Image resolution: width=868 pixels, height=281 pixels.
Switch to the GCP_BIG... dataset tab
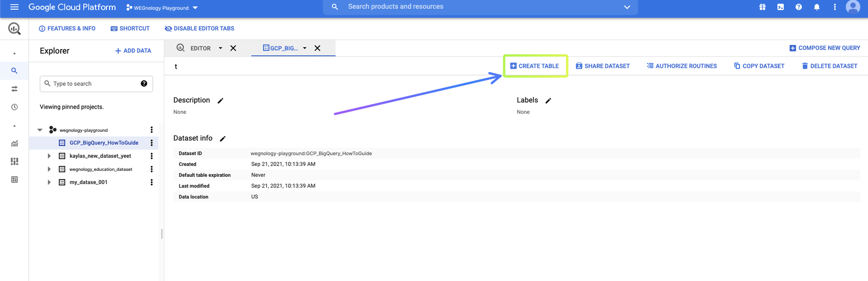pyautogui.click(x=281, y=48)
